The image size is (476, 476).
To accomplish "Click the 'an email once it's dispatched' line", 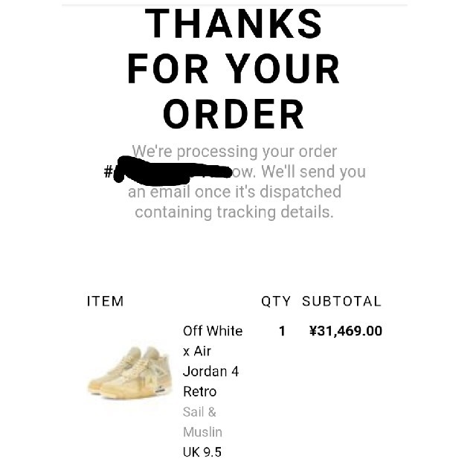I will (x=234, y=192).
